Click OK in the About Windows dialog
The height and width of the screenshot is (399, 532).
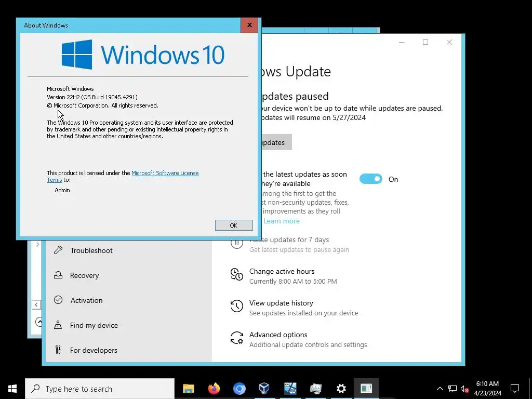point(234,225)
